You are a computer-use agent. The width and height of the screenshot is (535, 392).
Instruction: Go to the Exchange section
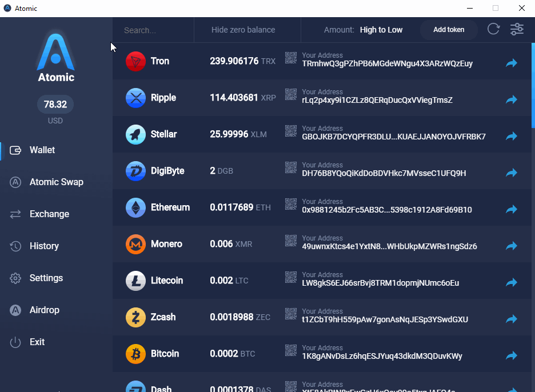(x=39, y=214)
